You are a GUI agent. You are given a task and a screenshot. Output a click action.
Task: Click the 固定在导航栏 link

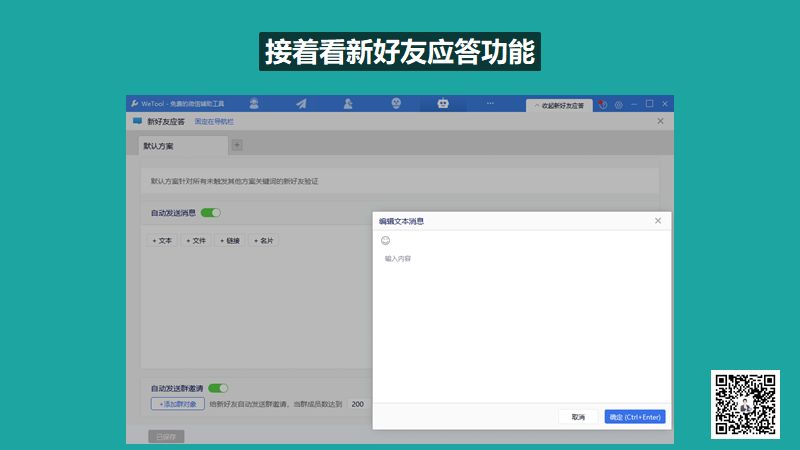[x=214, y=121]
